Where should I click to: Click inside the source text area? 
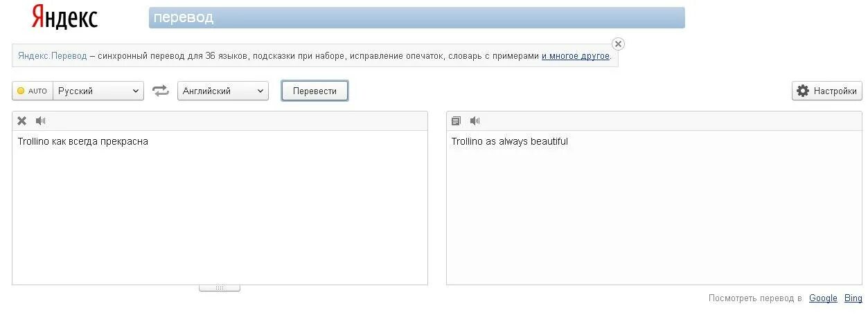coord(220,207)
